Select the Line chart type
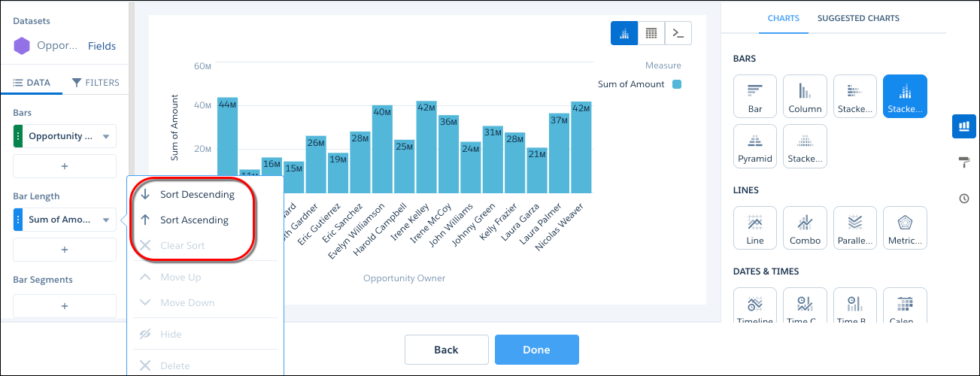Image resolution: width=980 pixels, height=376 pixels. tap(755, 228)
